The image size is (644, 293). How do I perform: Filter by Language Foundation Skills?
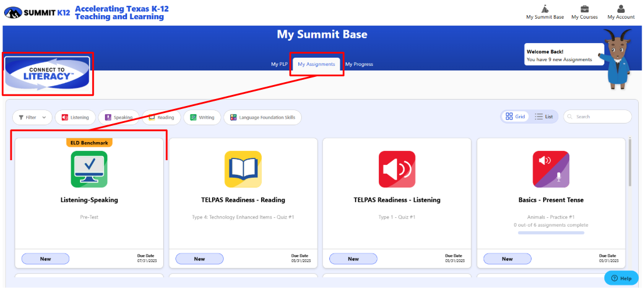[262, 117]
